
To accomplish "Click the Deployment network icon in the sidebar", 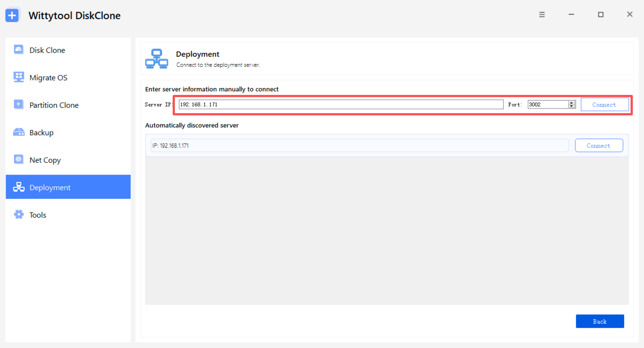I will (x=19, y=187).
